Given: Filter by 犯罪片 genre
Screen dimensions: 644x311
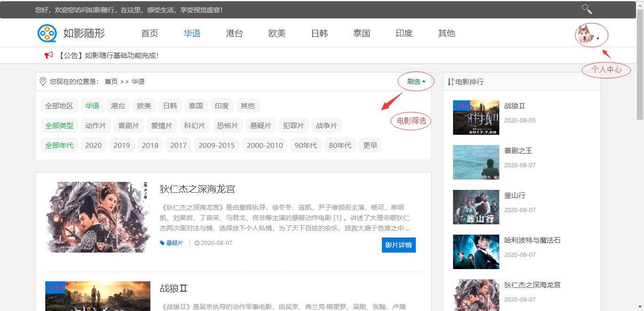Looking at the screenshot, I should click(x=294, y=125).
